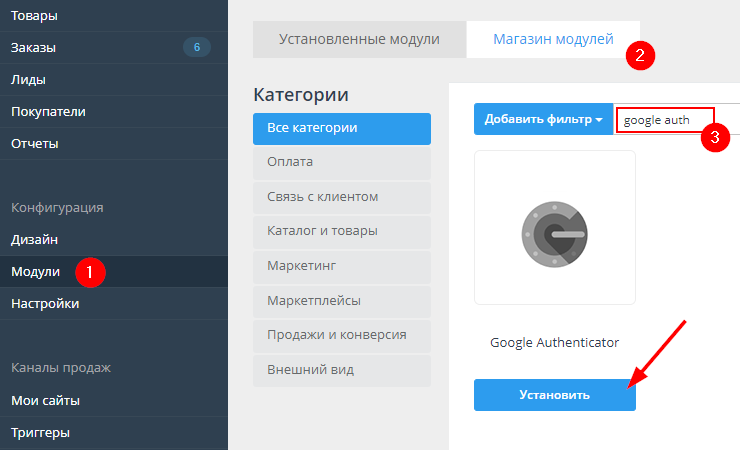The height and width of the screenshot is (450, 740).
Task: Filter by Маркетинг category
Action: click(341, 266)
